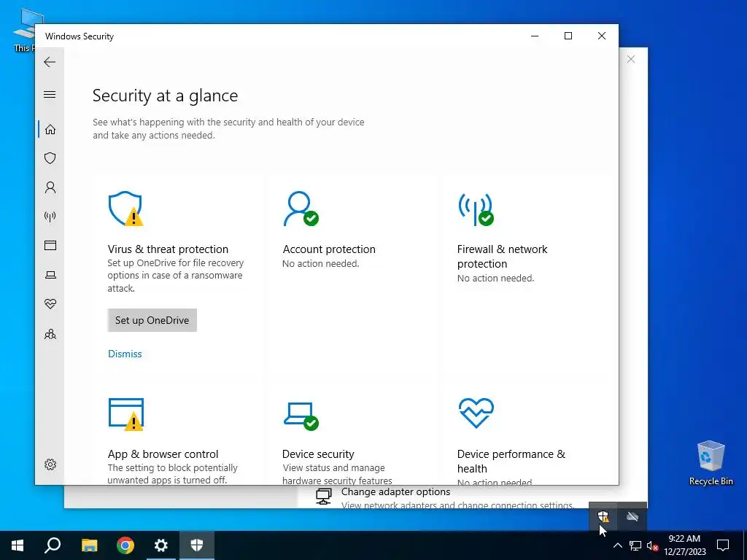Click Set up OneDrive button

coord(152,320)
